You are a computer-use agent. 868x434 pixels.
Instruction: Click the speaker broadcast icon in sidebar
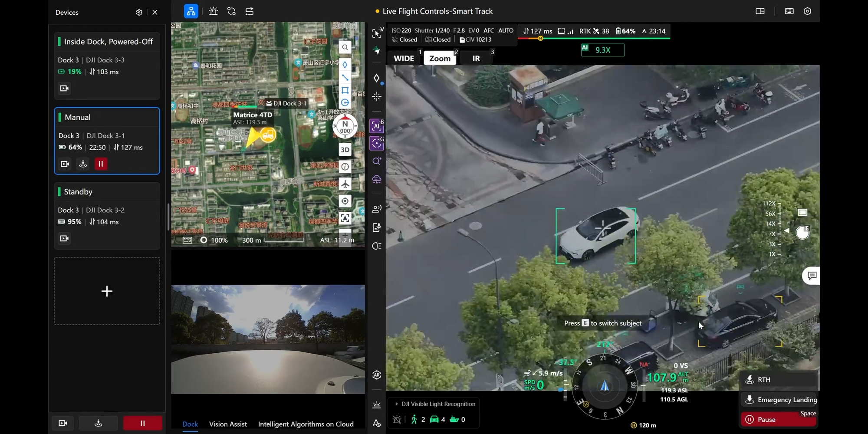pyautogui.click(x=376, y=209)
